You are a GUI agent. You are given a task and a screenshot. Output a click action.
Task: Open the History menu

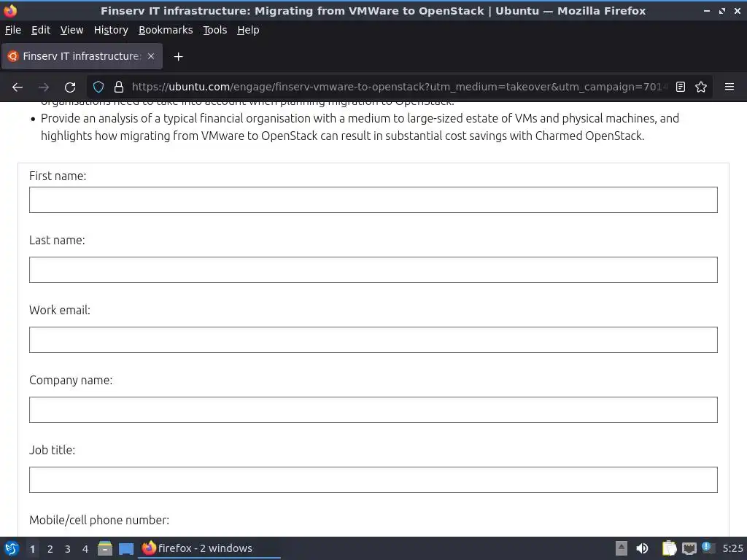(111, 30)
